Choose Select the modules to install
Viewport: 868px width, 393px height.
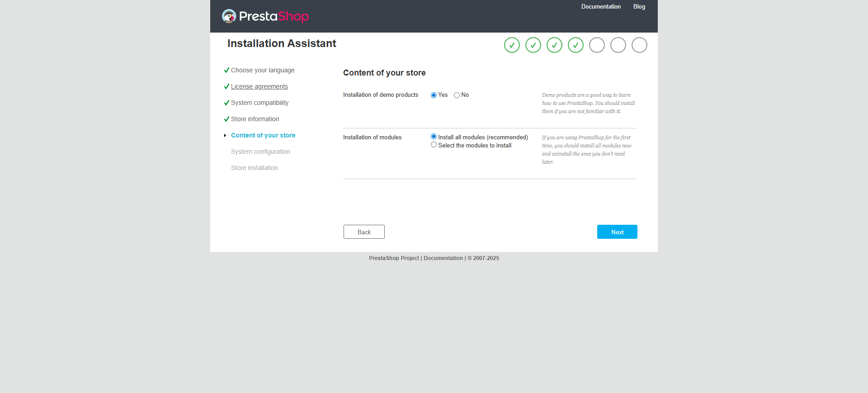pos(434,145)
